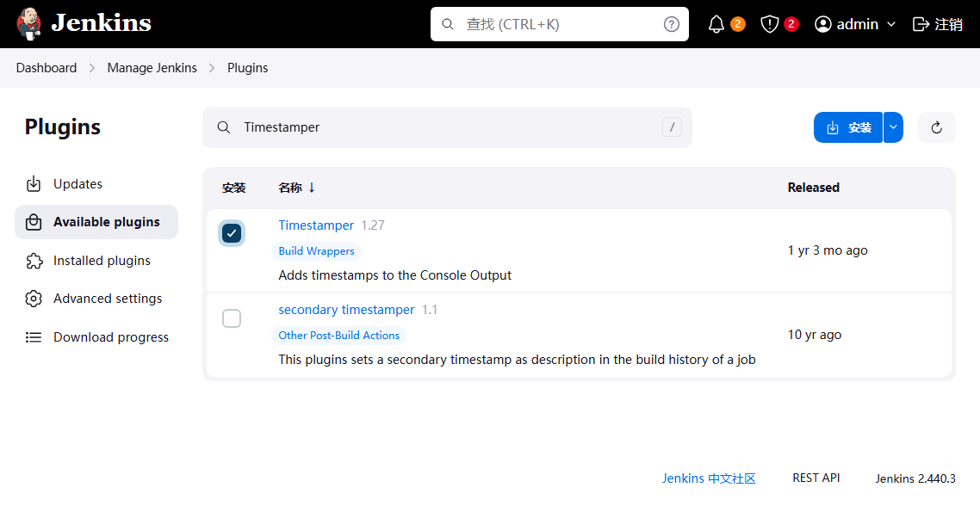Click the secondary timestamper version 1.1
Image resolution: width=980 pixels, height=506 pixels.
click(x=430, y=310)
